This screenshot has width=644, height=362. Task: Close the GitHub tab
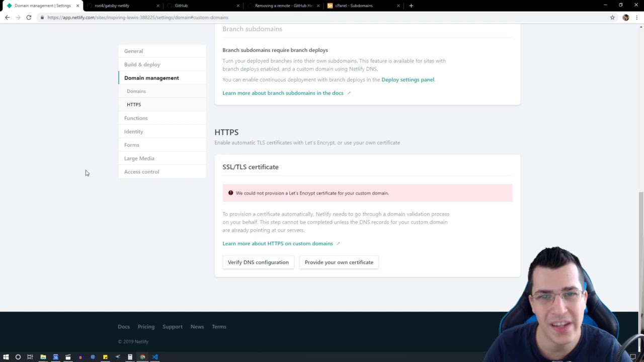238,6
